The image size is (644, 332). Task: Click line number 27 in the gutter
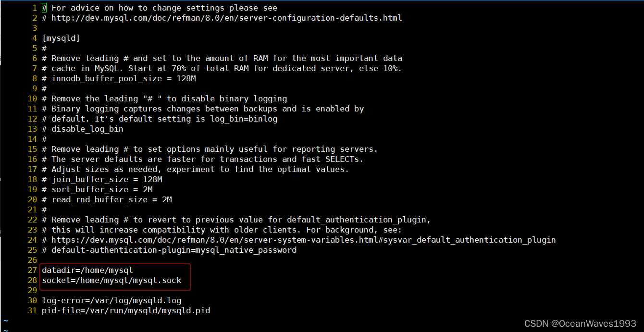(x=32, y=270)
